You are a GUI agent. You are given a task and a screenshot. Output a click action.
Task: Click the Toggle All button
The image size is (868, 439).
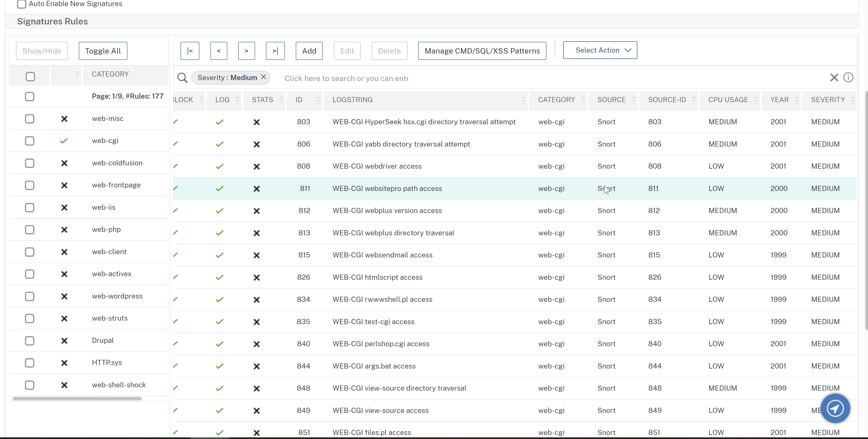pos(103,51)
